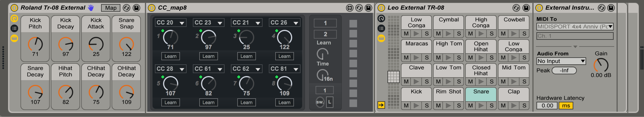Open CC 61 dropdown
Image resolution: width=644 pixels, height=117 pixels.
tap(209, 69)
